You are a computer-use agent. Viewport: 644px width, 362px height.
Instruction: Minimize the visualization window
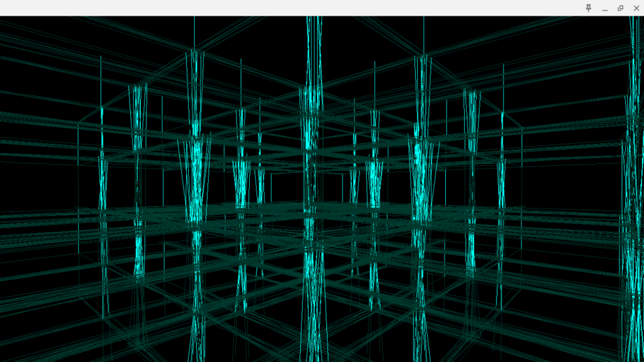coord(605,8)
